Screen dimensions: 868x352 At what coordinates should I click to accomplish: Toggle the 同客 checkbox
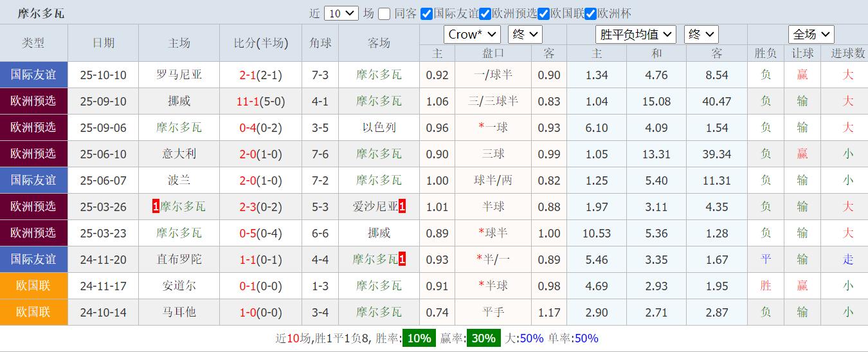(x=384, y=14)
